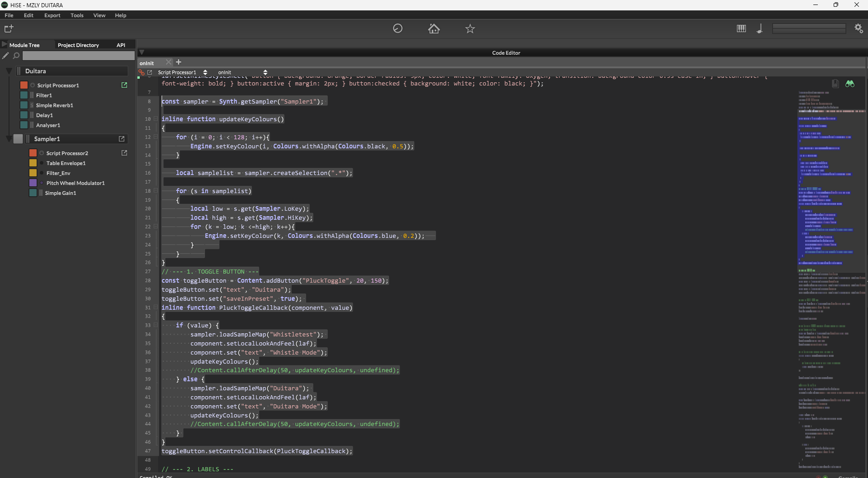Open the Export menu
The image size is (868, 478).
click(x=52, y=15)
